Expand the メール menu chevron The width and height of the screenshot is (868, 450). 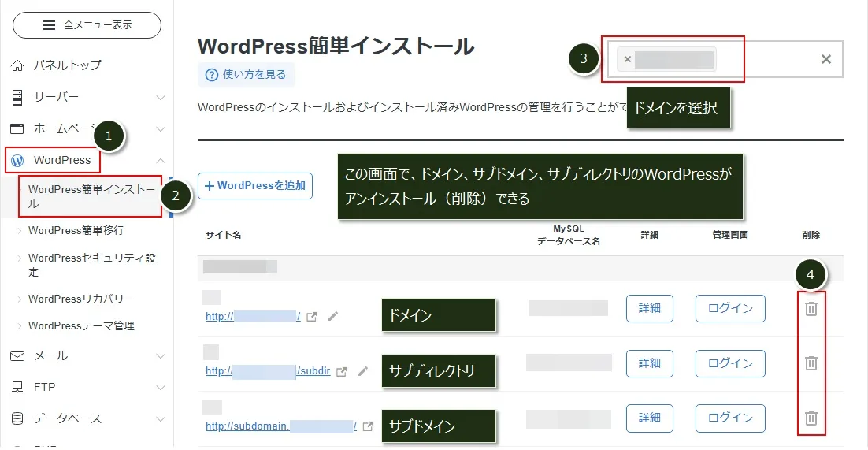tap(161, 356)
